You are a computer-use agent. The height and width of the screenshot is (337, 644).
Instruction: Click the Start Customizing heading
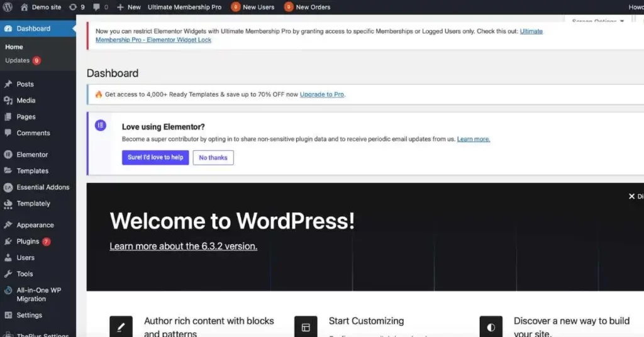click(367, 321)
